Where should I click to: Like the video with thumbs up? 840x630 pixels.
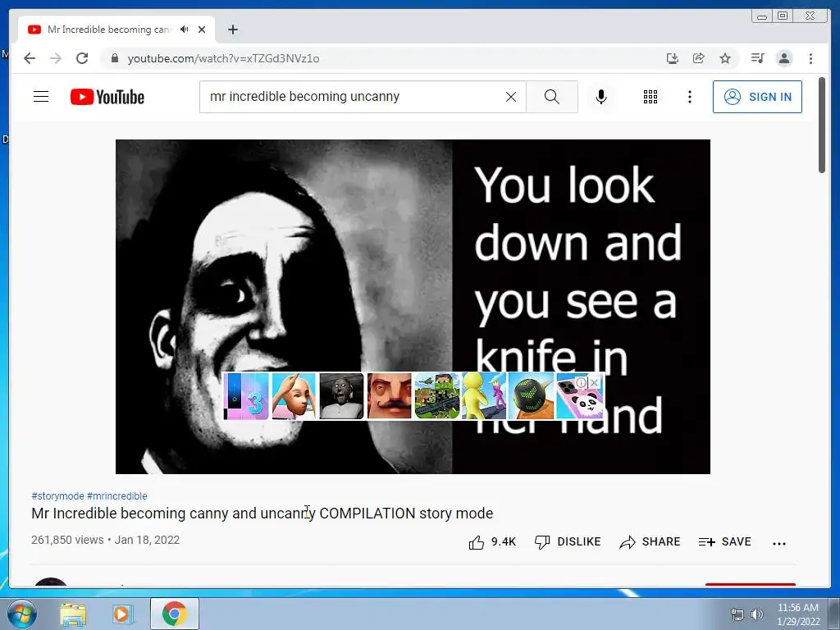click(x=492, y=542)
